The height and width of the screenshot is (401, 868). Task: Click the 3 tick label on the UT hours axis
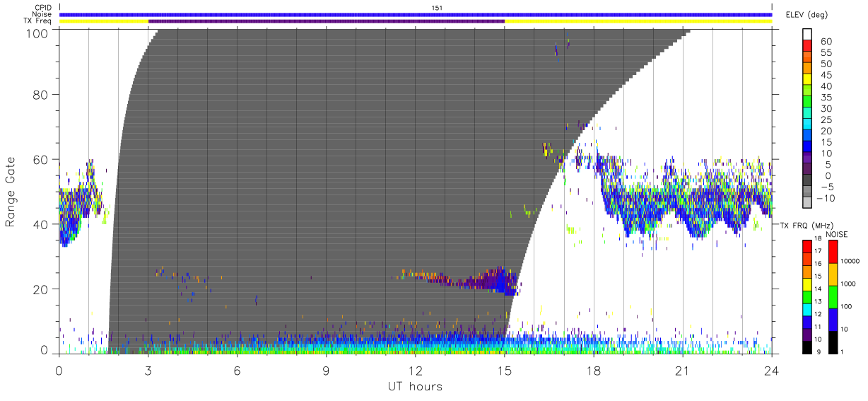[x=148, y=371]
